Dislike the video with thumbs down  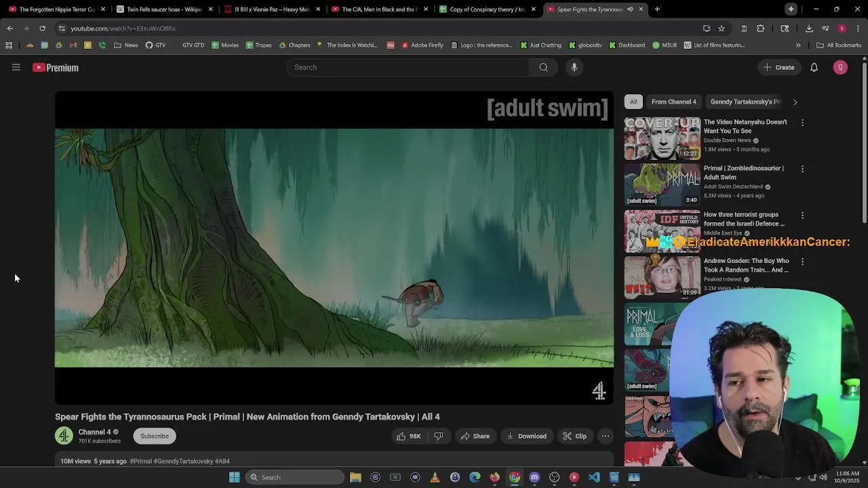(438, 436)
